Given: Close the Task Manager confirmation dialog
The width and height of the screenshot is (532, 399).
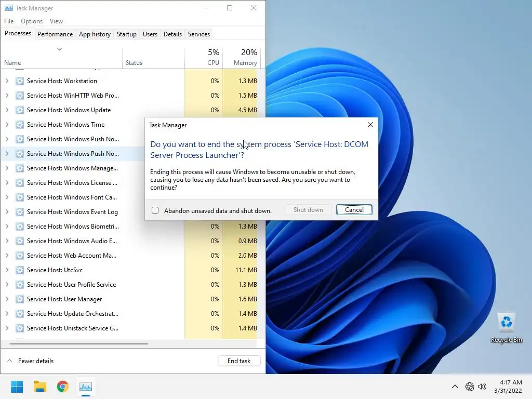Looking at the screenshot, I should tap(370, 125).
